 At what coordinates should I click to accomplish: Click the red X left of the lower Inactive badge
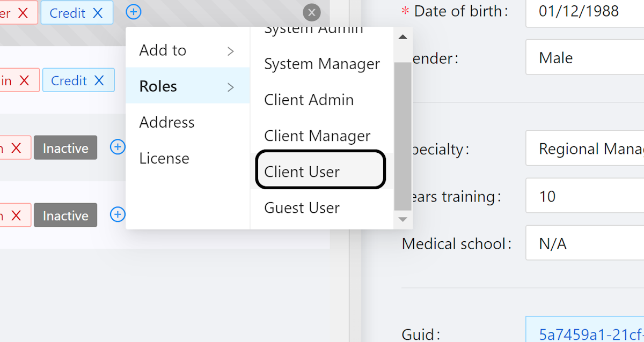[x=16, y=215]
